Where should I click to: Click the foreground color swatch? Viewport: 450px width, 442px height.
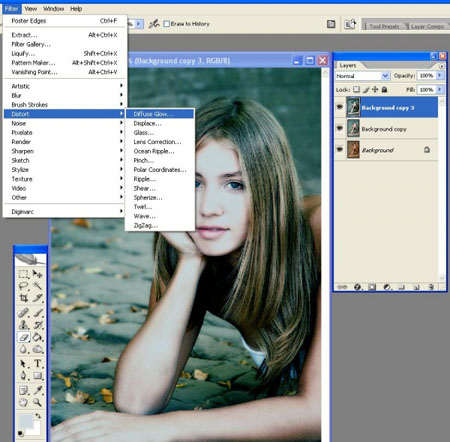pyautogui.click(x=26, y=421)
